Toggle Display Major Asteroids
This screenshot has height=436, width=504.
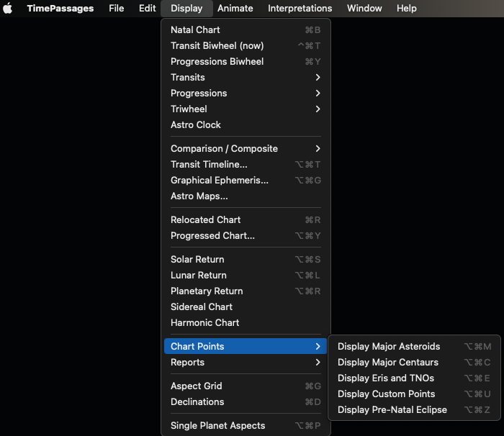414,346
